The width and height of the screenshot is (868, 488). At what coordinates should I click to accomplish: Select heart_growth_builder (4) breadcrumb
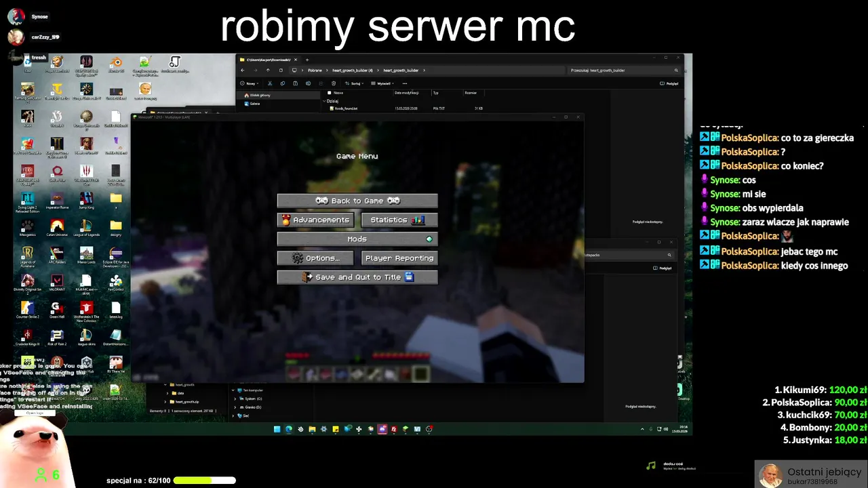coord(353,70)
